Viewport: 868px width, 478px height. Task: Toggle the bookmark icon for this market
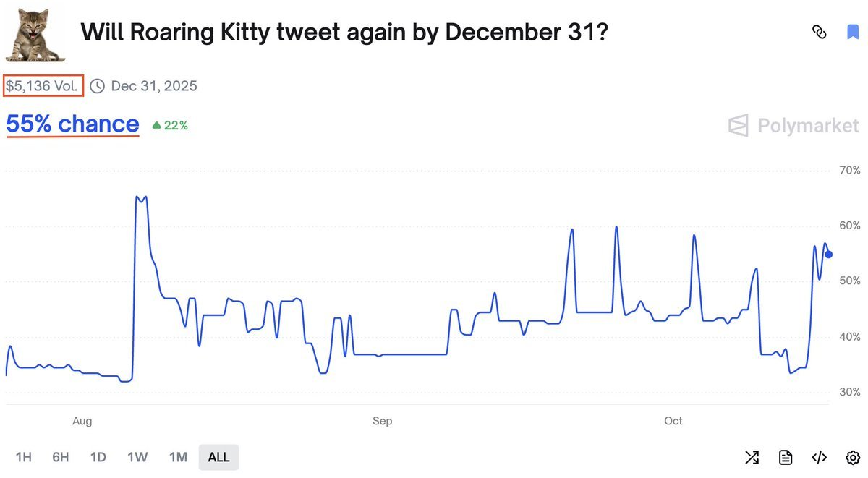click(853, 32)
